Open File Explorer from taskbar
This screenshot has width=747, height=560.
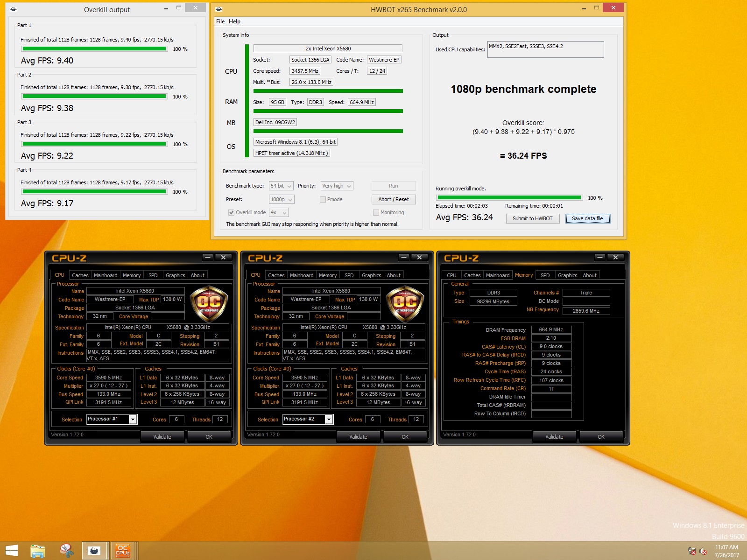[38, 551]
